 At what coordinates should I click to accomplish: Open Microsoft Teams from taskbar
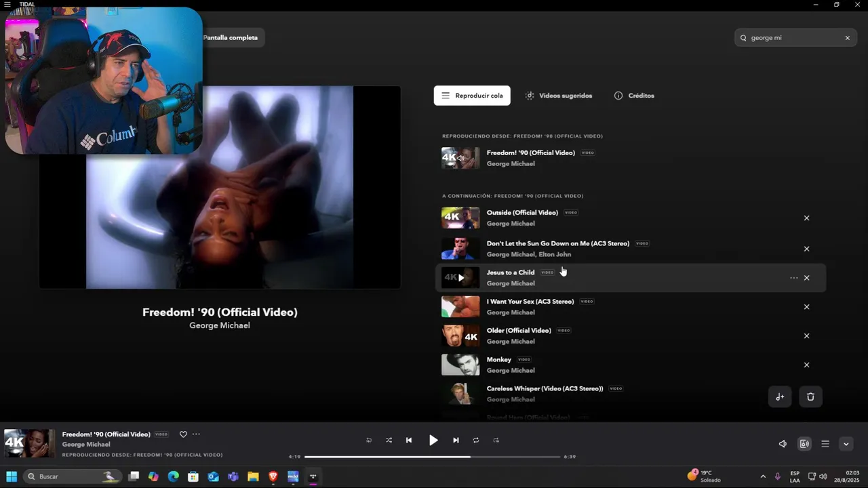(233, 476)
